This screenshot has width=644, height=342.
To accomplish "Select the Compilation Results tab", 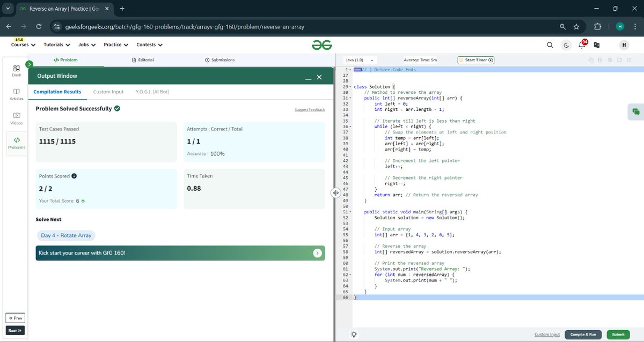I will [57, 92].
